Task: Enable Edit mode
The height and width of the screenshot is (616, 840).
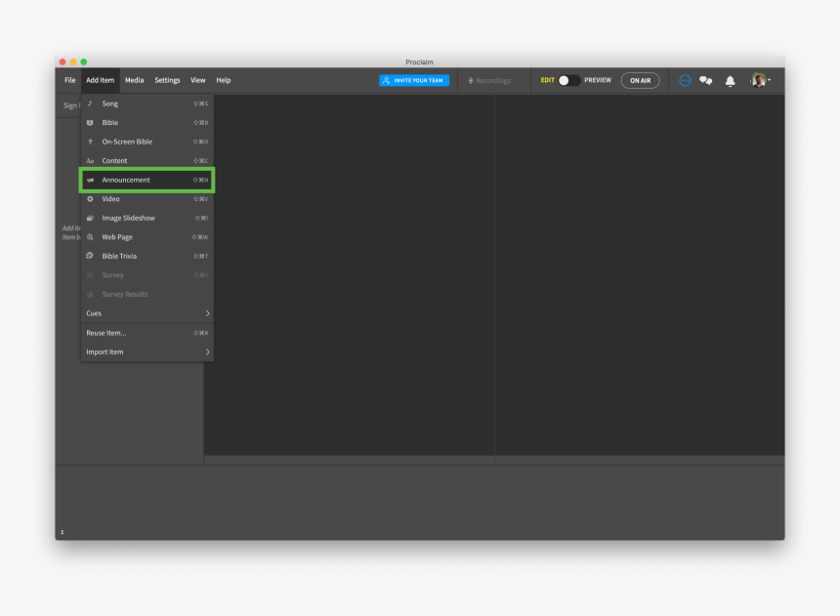Action: 547,80
